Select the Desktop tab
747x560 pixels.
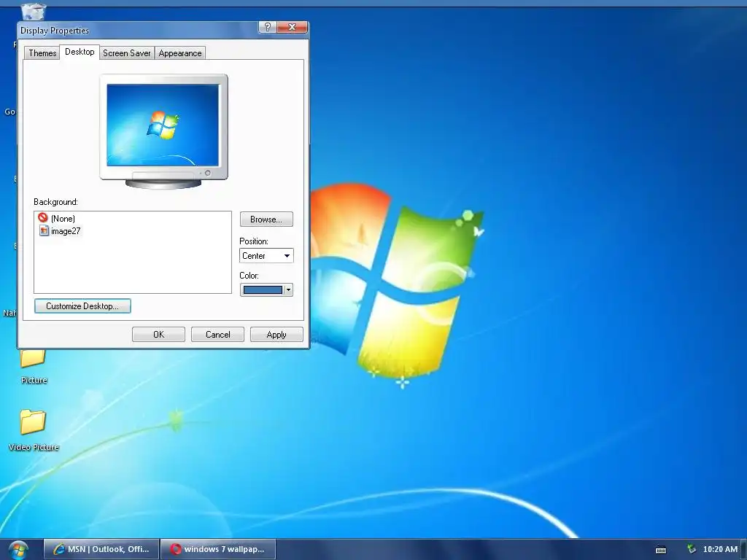pyautogui.click(x=80, y=52)
